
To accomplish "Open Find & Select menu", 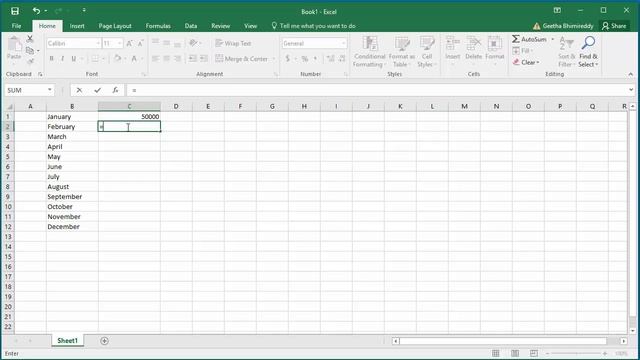I will 588,52.
